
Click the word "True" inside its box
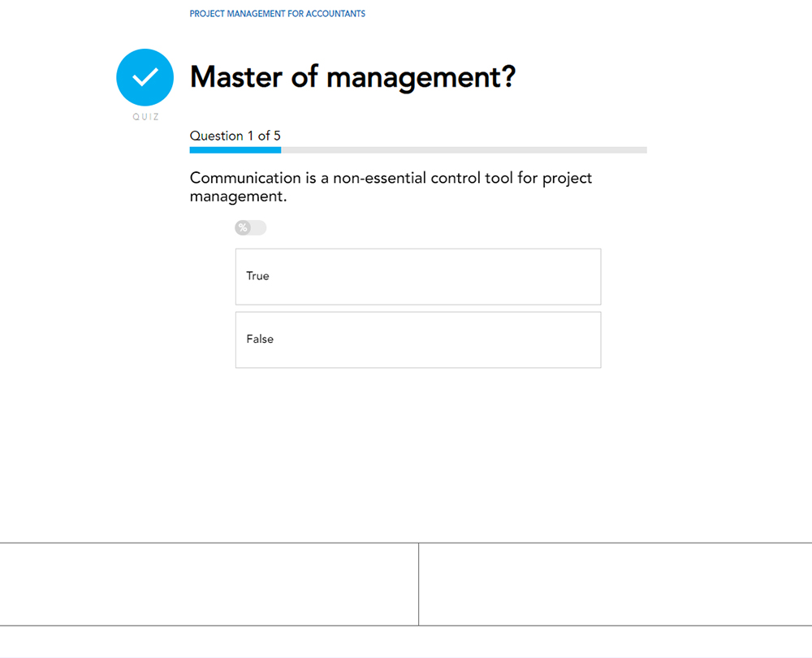257,276
